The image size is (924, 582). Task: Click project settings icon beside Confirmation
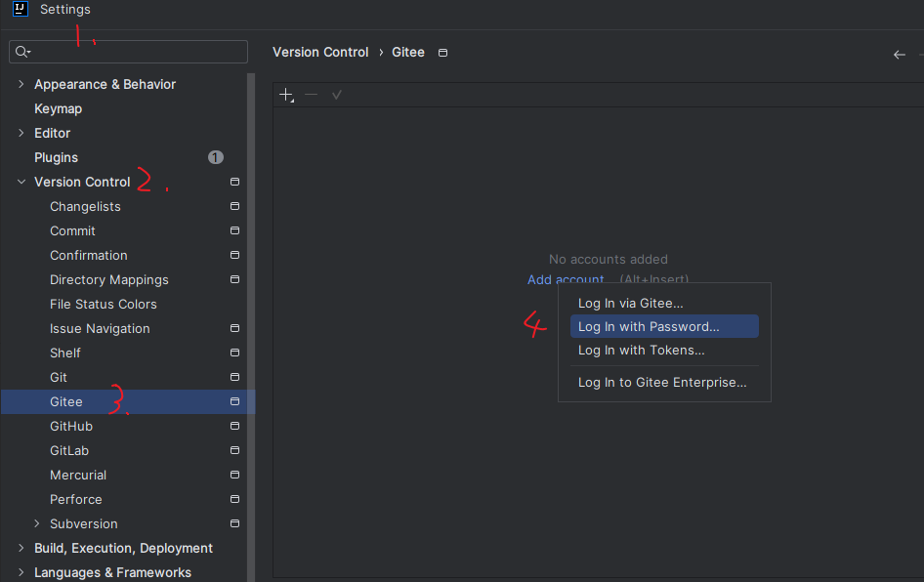pos(234,255)
